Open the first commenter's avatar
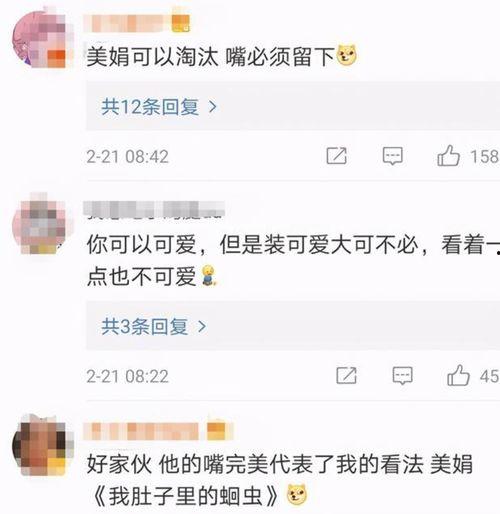 point(42,39)
